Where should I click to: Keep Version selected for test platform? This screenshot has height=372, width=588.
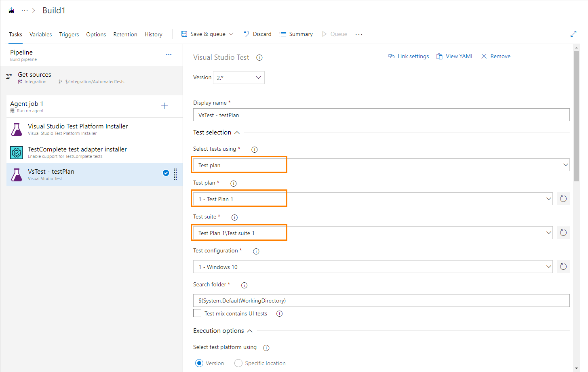coord(199,363)
